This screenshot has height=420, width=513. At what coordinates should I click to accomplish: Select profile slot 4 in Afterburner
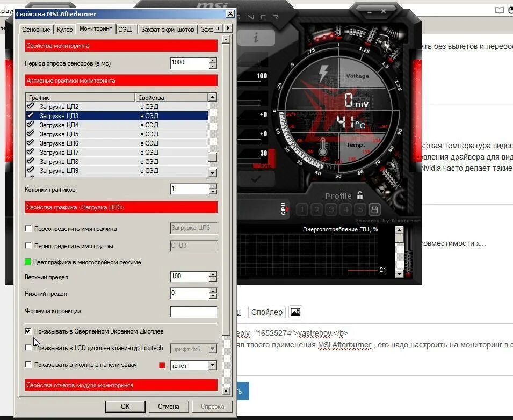pos(346,209)
